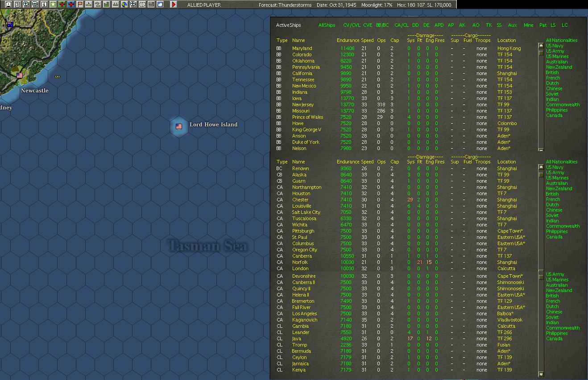Click the two yellow ships toolbar icon

[97, 4]
